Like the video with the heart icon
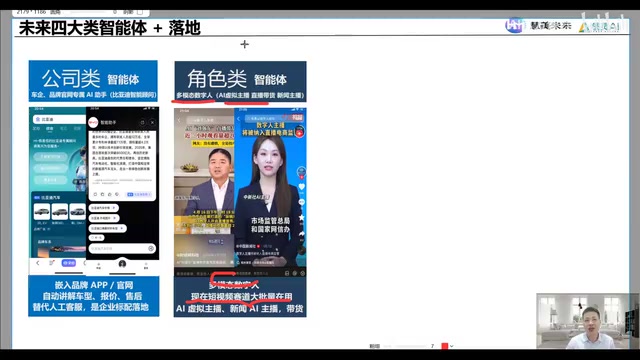This screenshot has width=640, height=360. tap(302, 187)
